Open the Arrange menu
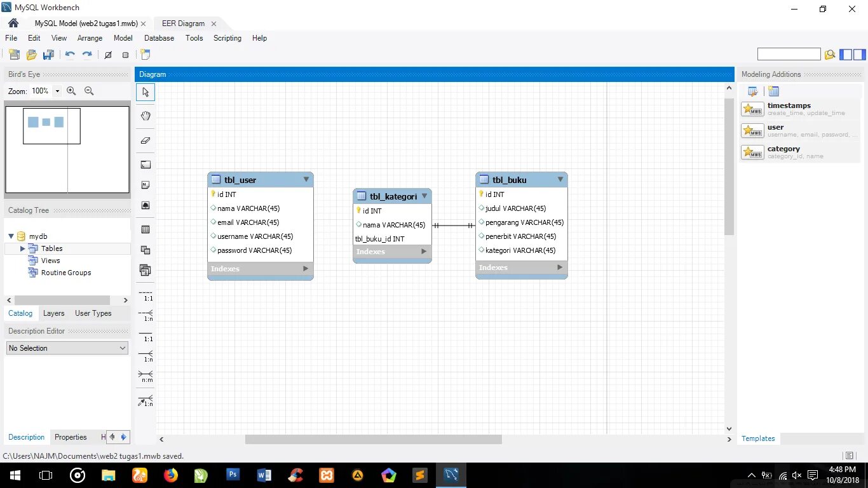 tap(90, 38)
